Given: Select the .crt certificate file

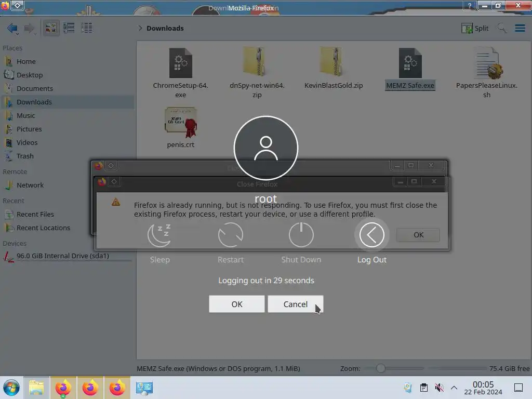Looking at the screenshot, I should point(180,128).
